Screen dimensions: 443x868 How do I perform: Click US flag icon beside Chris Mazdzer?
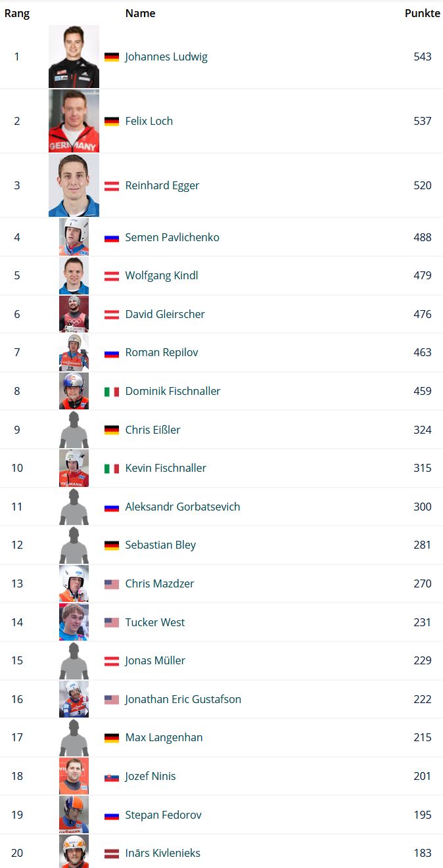[112, 584]
